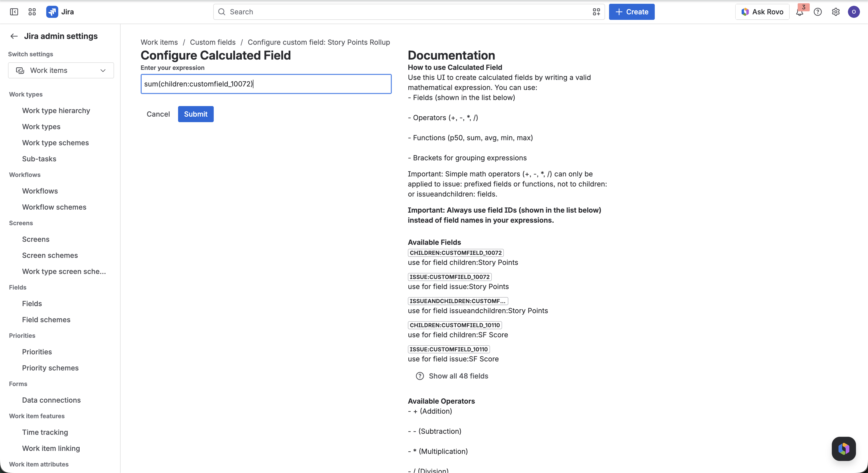
Task: Click 'use for field children:Story Points' text
Action: pos(463,262)
